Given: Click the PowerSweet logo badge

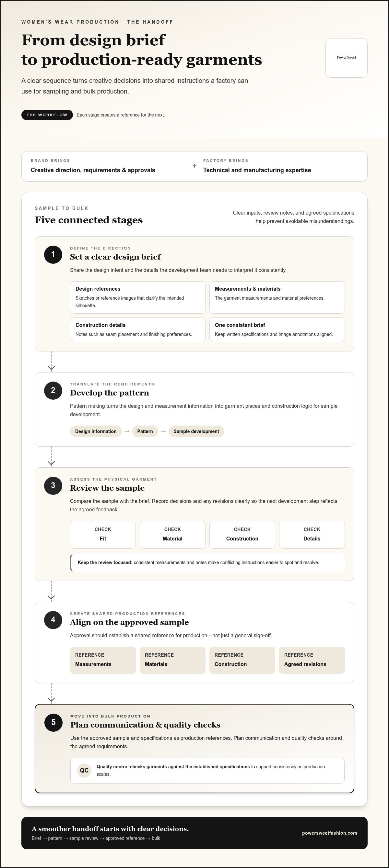Looking at the screenshot, I should click(x=346, y=58).
